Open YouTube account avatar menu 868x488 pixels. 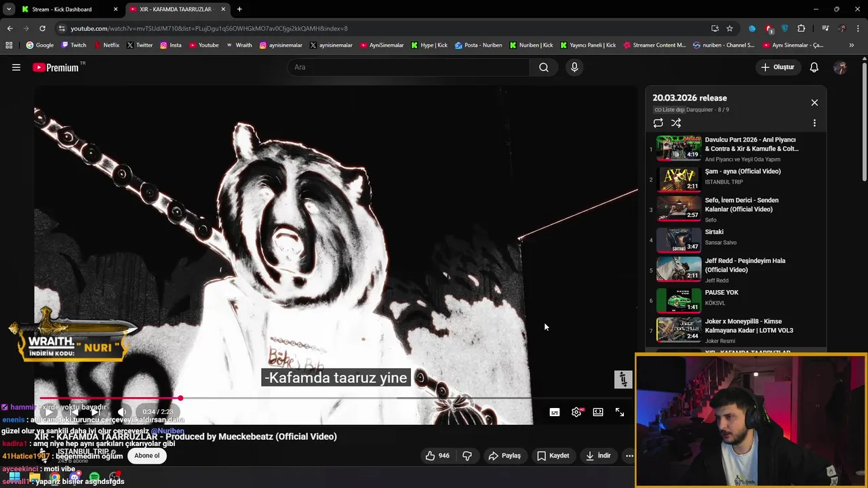tap(840, 67)
